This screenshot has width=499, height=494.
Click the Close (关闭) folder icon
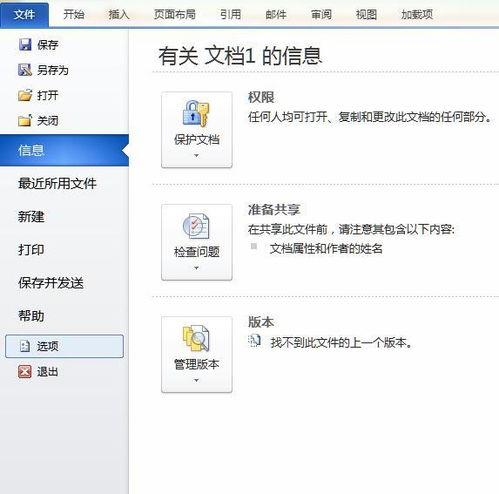point(25,121)
